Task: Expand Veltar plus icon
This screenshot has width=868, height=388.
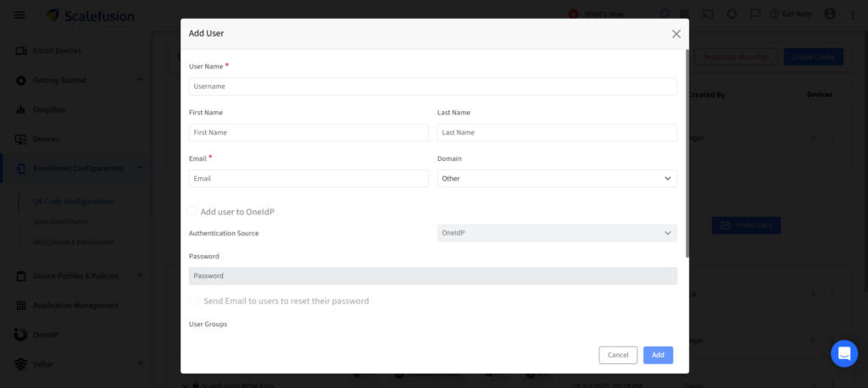Action: [140, 363]
